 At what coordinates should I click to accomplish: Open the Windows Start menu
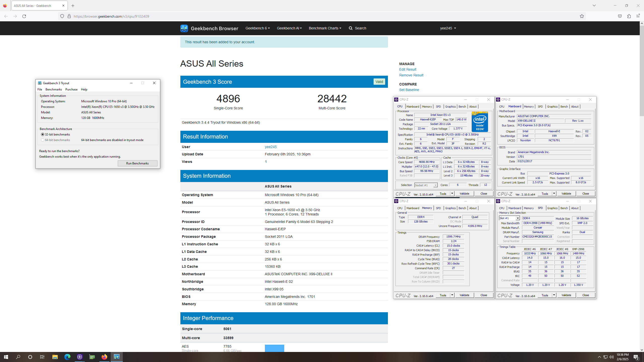(x=6, y=357)
